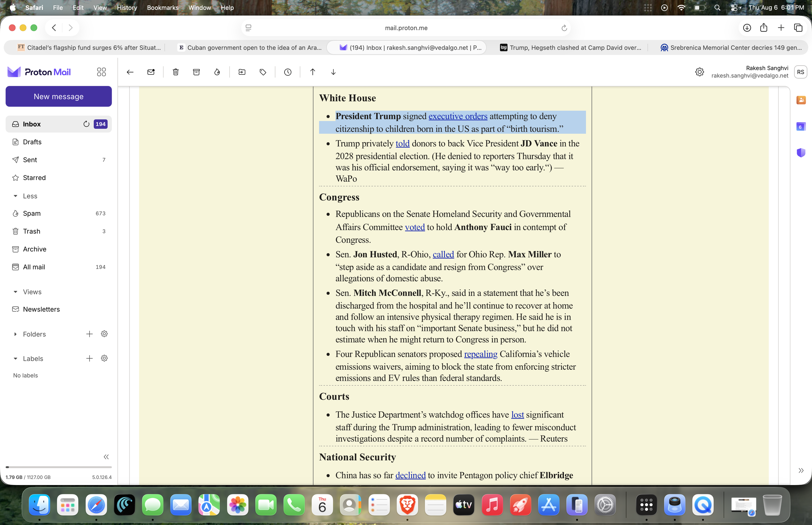The image size is (812, 525).
Task: Go back with Safari's back arrow
Action: click(x=54, y=28)
